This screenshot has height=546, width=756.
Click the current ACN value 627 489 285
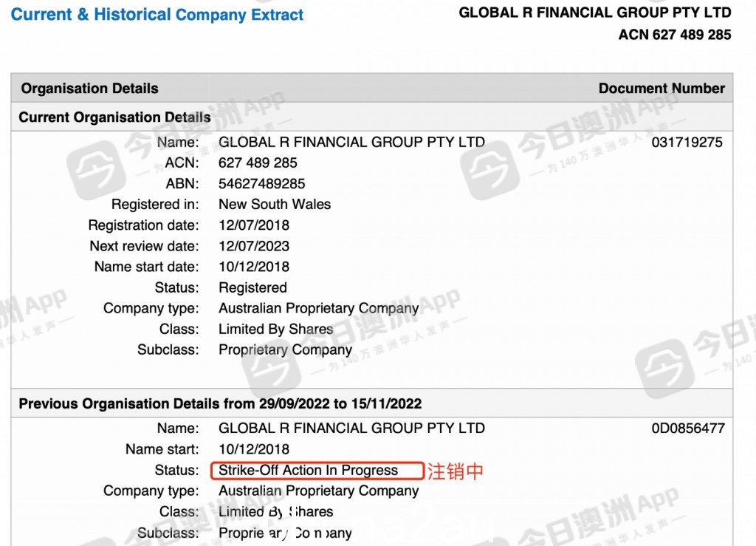point(258,163)
